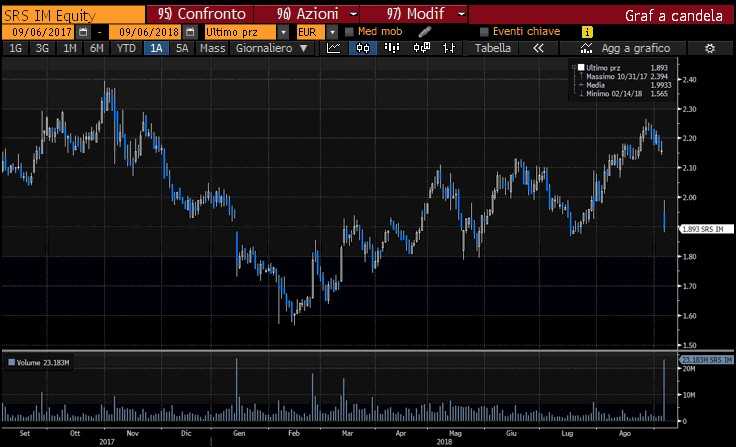Collapse panel with double left chevron

[538, 48]
